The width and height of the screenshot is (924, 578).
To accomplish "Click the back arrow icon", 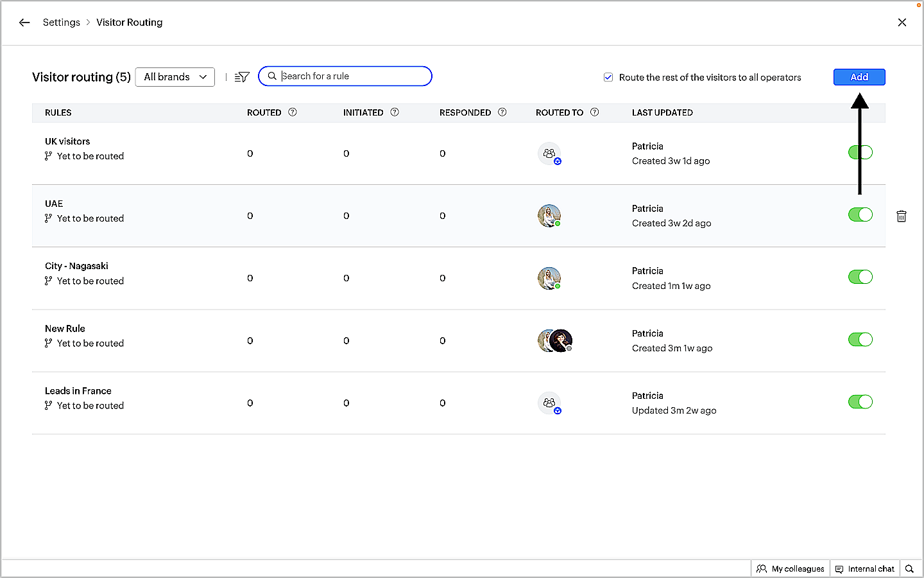I will tap(24, 22).
